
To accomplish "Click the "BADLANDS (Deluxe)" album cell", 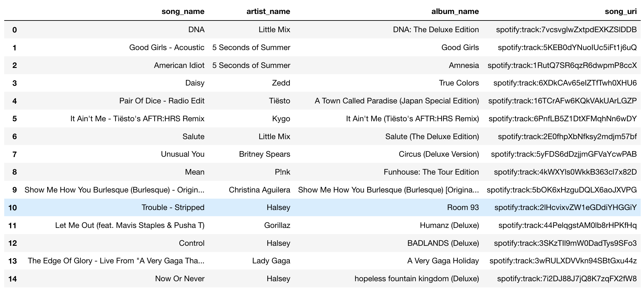I will (x=443, y=243).
